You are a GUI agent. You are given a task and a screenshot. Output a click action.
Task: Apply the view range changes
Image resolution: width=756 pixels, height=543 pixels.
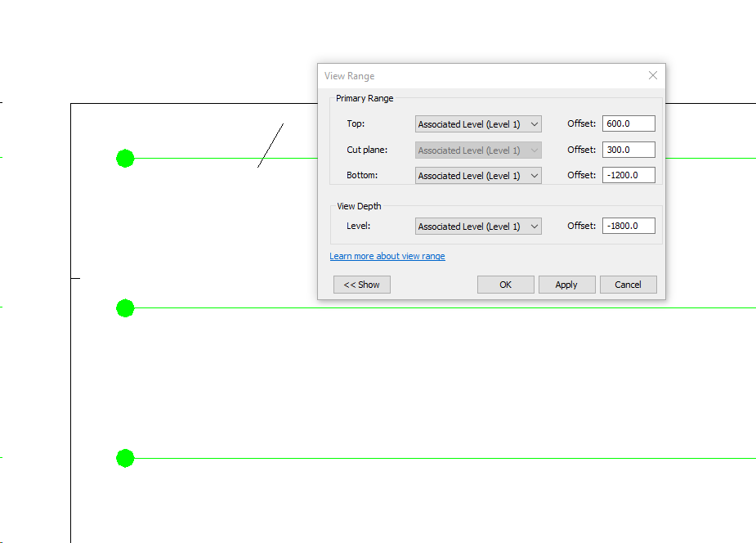click(x=566, y=285)
